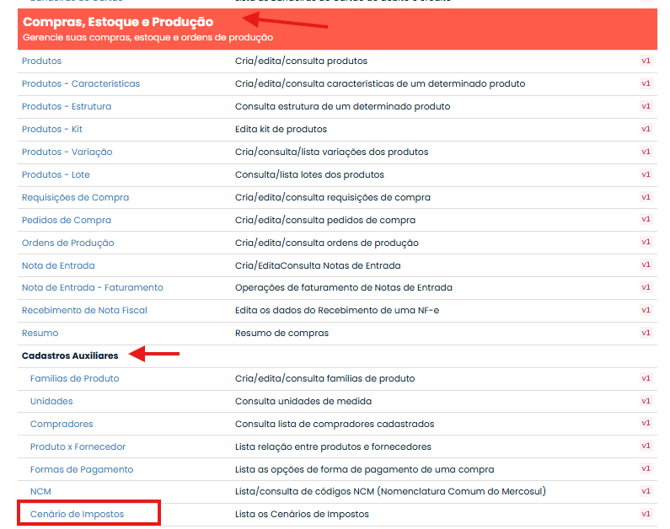This screenshot has height=529, width=670.
Task: Open Produto x Fornecedor link
Action: 78,447
